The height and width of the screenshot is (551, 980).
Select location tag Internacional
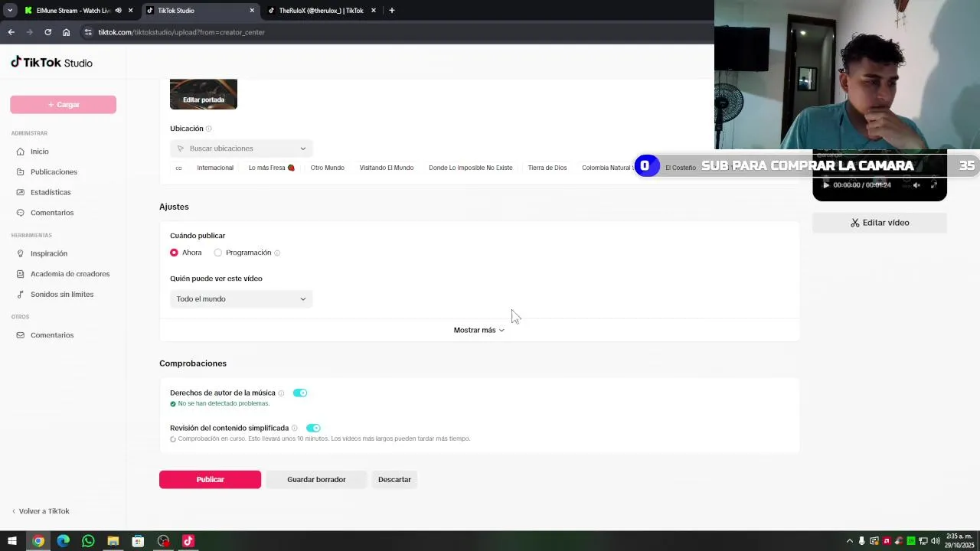pos(215,168)
